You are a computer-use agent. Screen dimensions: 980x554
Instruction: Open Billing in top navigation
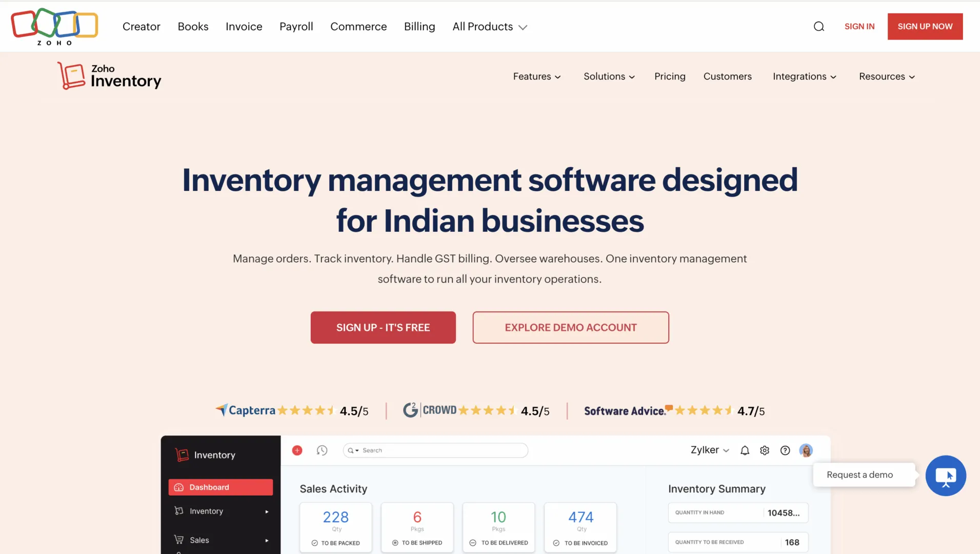(x=419, y=27)
